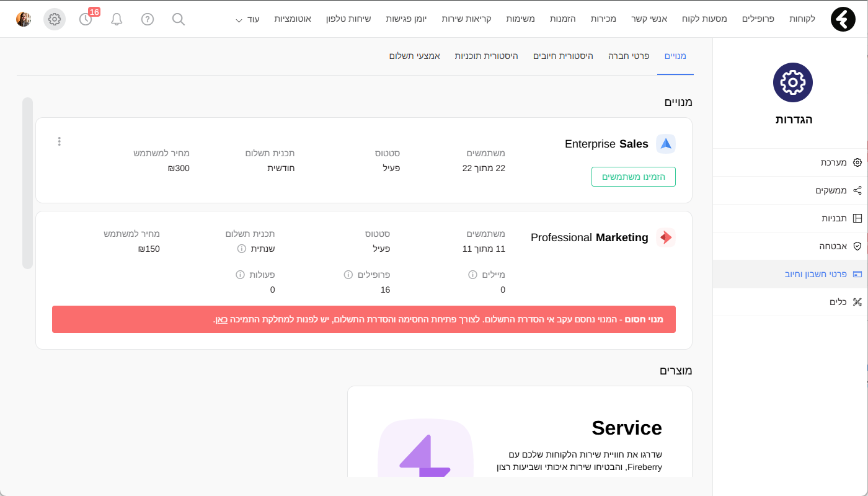Screen dimensions: 868x496
Task: Click the Enterprise Sales product icon
Action: point(666,144)
